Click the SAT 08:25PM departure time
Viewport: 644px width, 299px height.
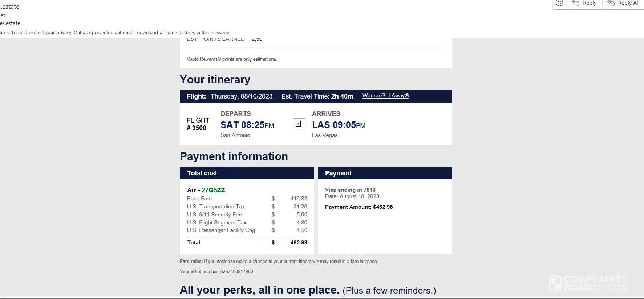[x=247, y=125]
